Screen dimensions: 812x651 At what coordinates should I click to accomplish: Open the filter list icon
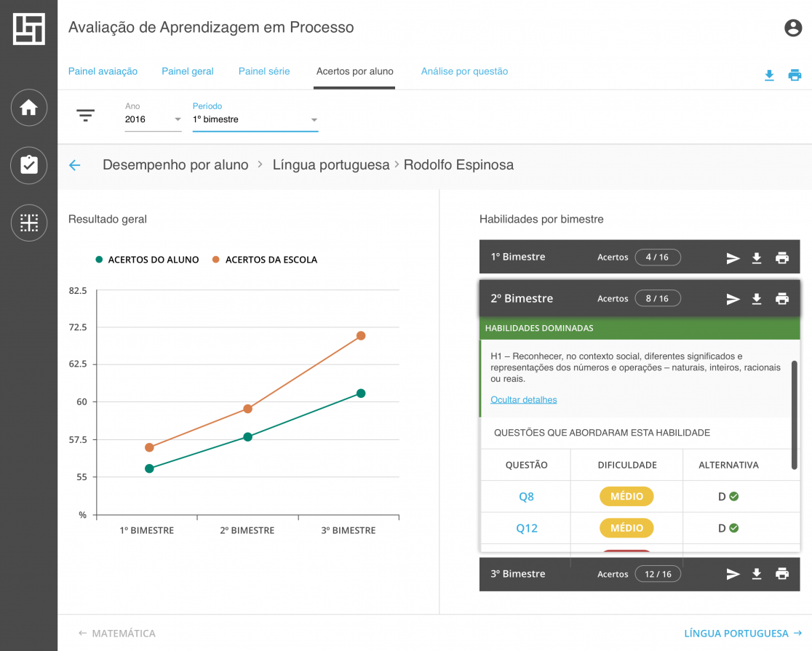[x=86, y=115]
